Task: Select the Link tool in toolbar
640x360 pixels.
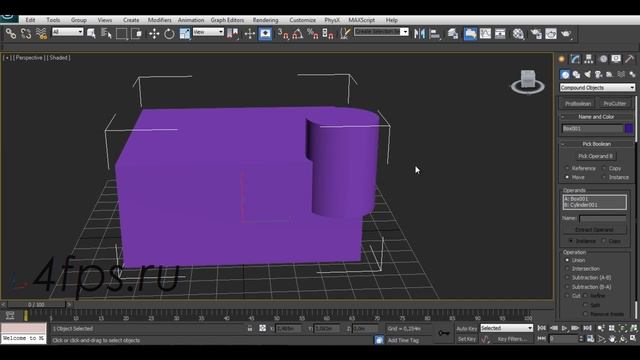Action: (x=11, y=33)
